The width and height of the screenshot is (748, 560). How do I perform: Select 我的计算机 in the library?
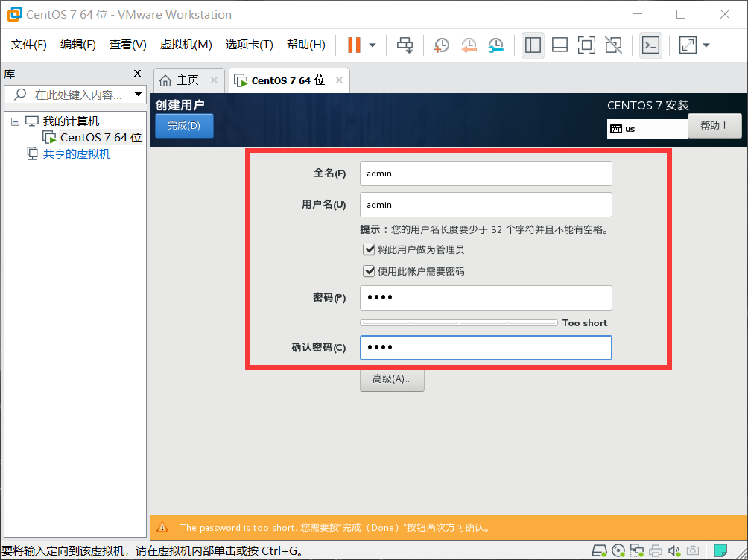click(x=71, y=121)
